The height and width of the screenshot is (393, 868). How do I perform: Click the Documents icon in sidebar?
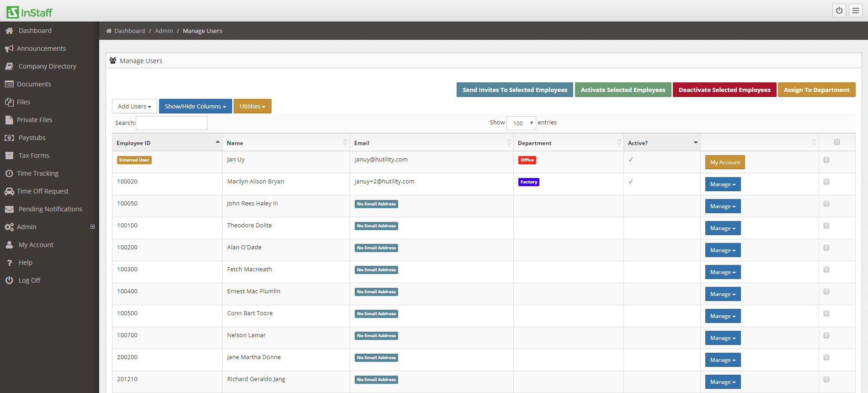[x=9, y=84]
